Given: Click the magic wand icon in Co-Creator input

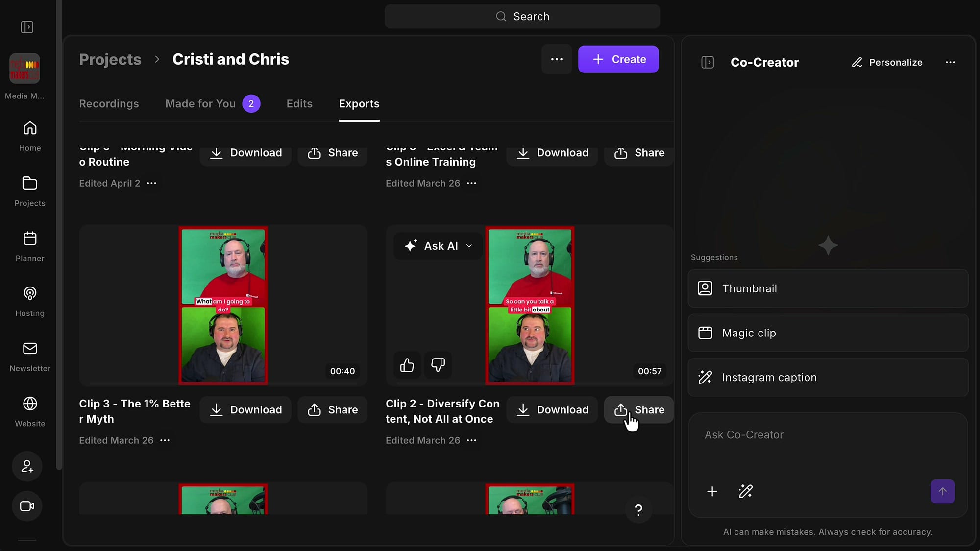Looking at the screenshot, I should click(x=746, y=491).
